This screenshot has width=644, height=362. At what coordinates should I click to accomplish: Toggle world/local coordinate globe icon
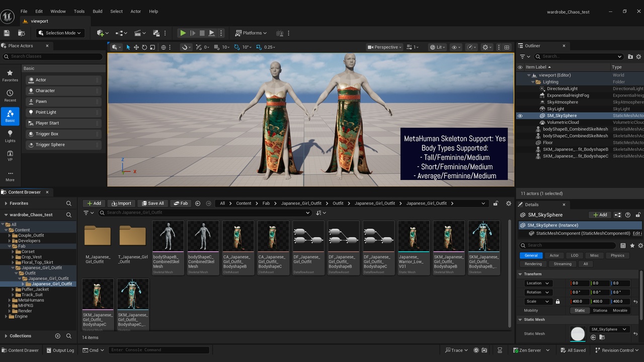164,47
